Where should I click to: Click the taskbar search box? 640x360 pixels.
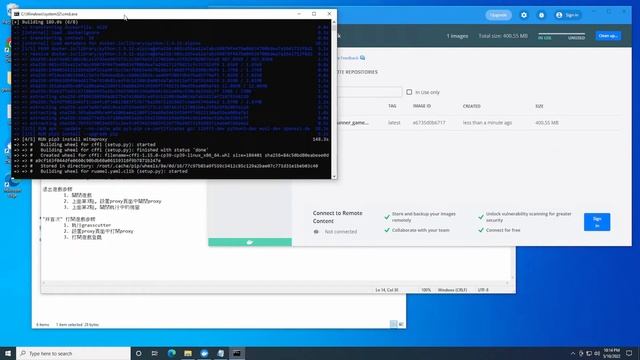pos(73,353)
